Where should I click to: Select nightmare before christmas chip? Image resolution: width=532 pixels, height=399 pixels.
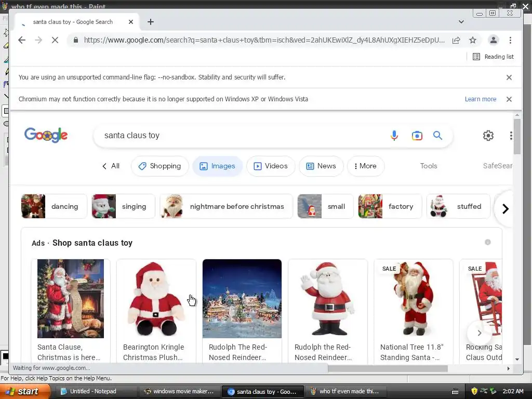coord(227,206)
